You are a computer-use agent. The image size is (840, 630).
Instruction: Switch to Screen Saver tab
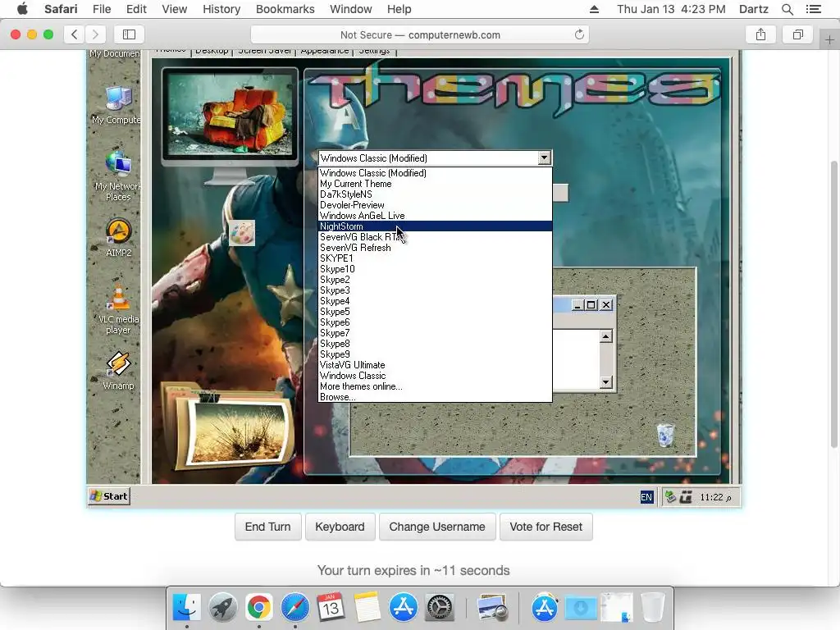pos(265,52)
